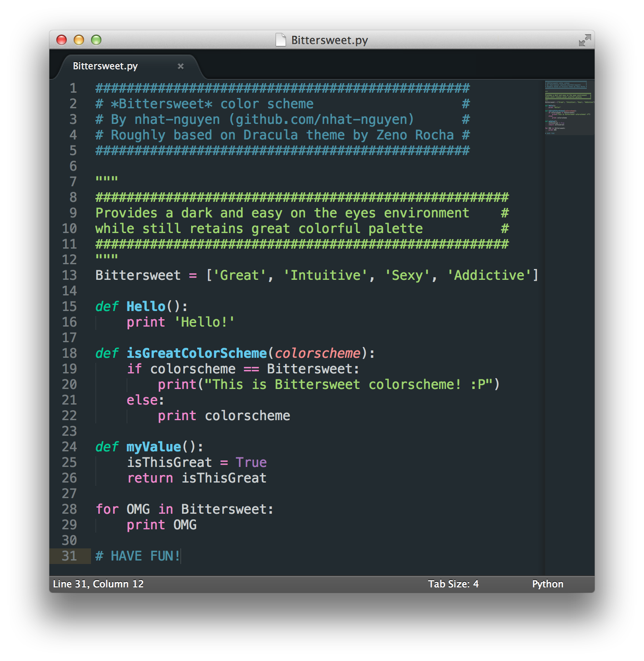Click "This is Bittersweet colorscheme! :P" string

point(349,385)
